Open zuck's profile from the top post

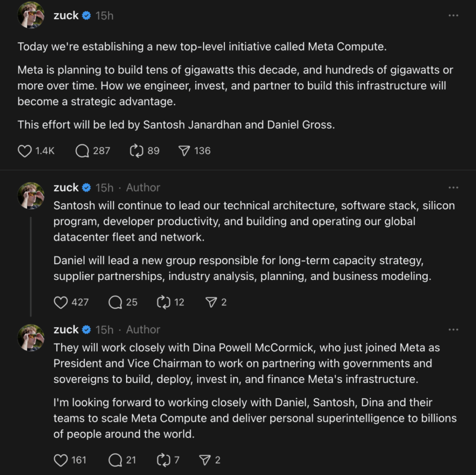66,15
